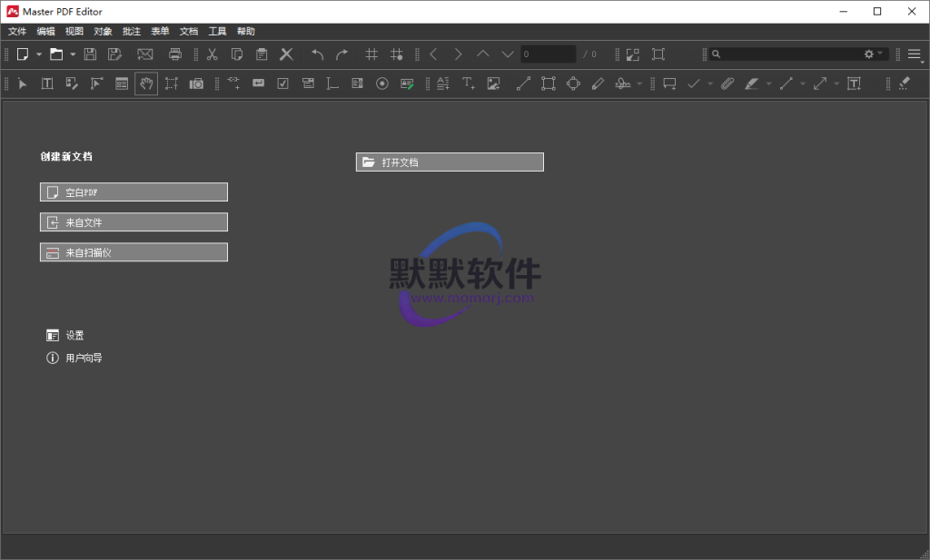Screen dimensions: 930x560
Task: Select the Attach File paperclip tool
Action: click(x=727, y=84)
